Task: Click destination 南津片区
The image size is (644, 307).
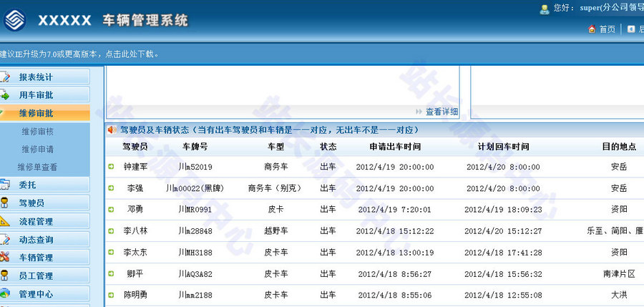Action: coord(619,273)
